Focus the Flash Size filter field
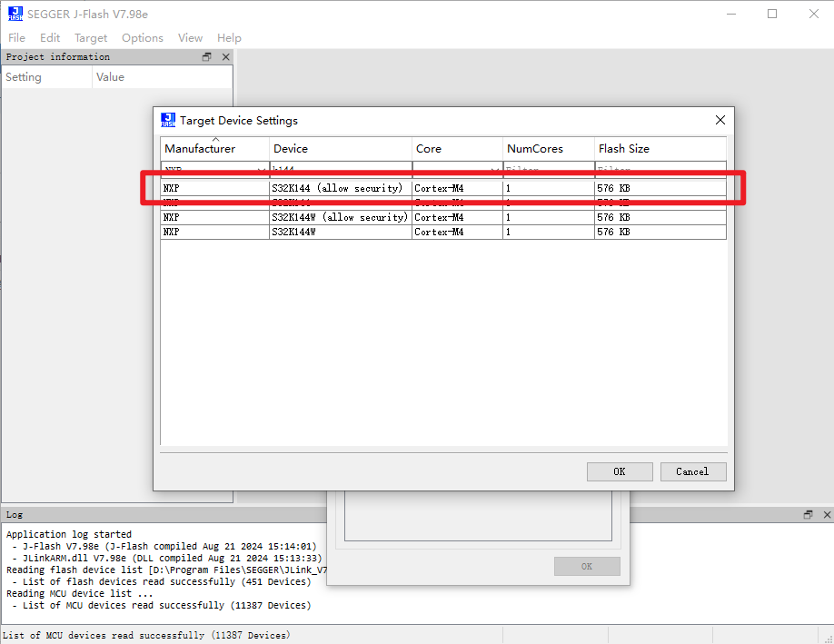 [660, 169]
